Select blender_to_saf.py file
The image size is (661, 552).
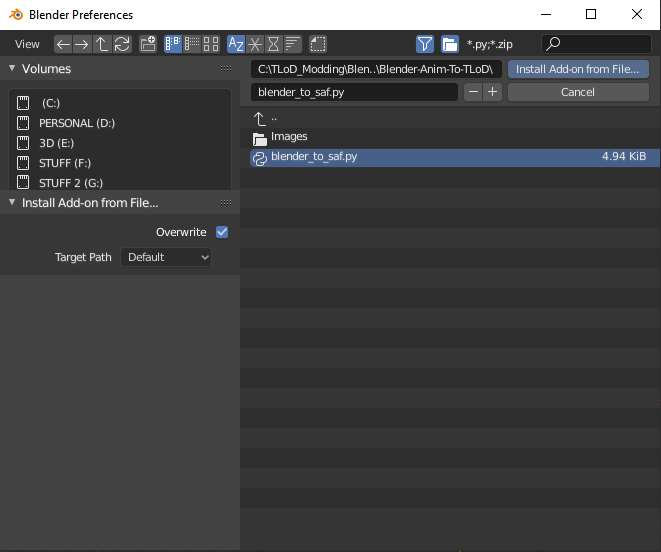click(x=455, y=157)
